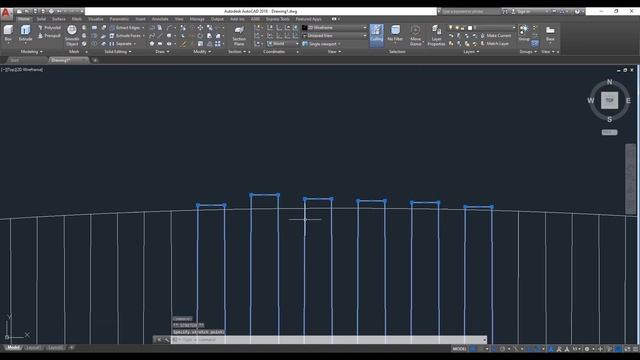
Task: Expand the Modeling panel
Action: click(x=31, y=52)
